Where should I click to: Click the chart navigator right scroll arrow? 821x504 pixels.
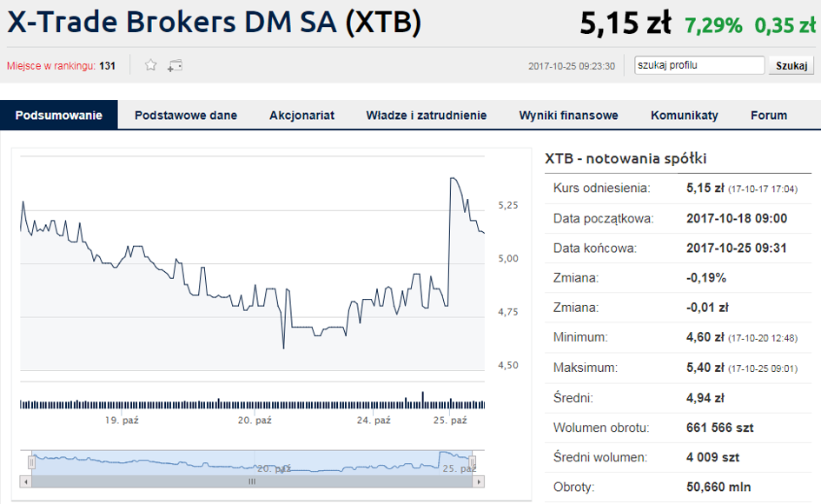click(479, 481)
